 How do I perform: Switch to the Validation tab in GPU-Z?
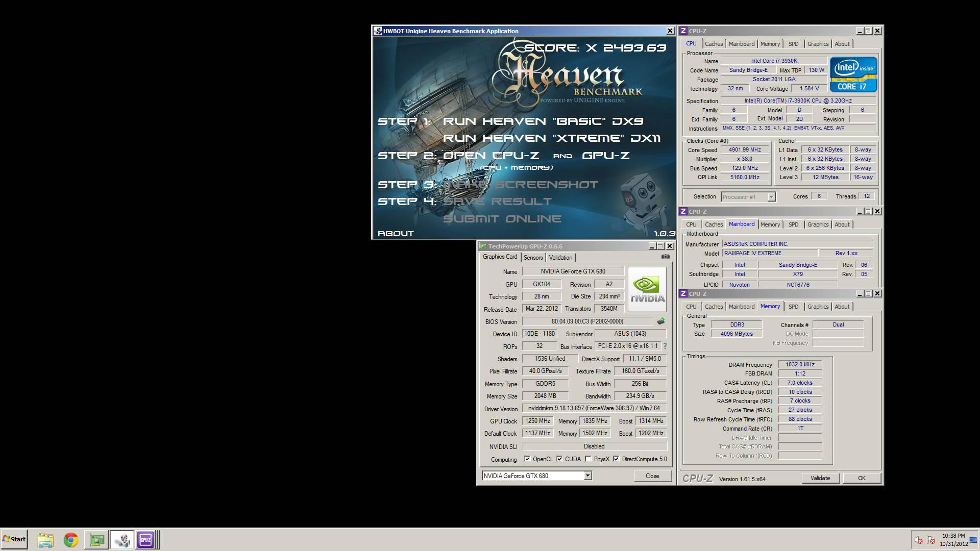(560, 258)
